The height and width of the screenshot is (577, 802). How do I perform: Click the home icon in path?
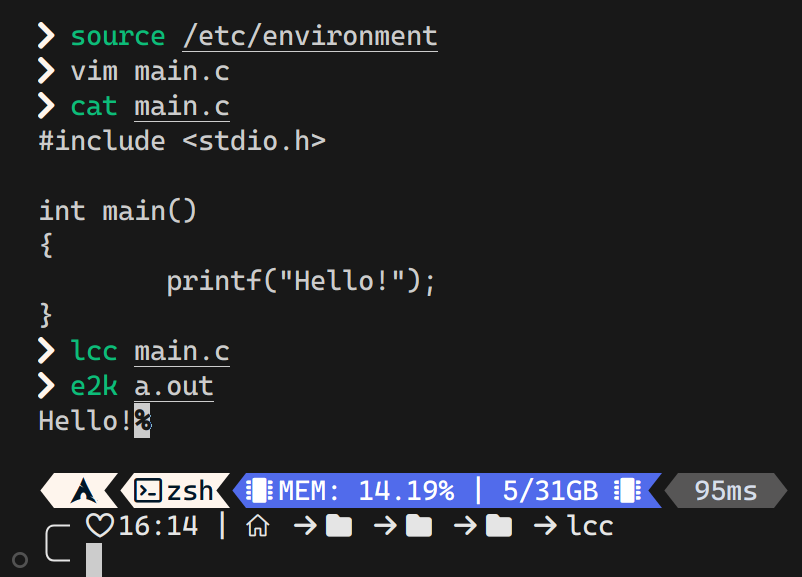[x=258, y=526]
